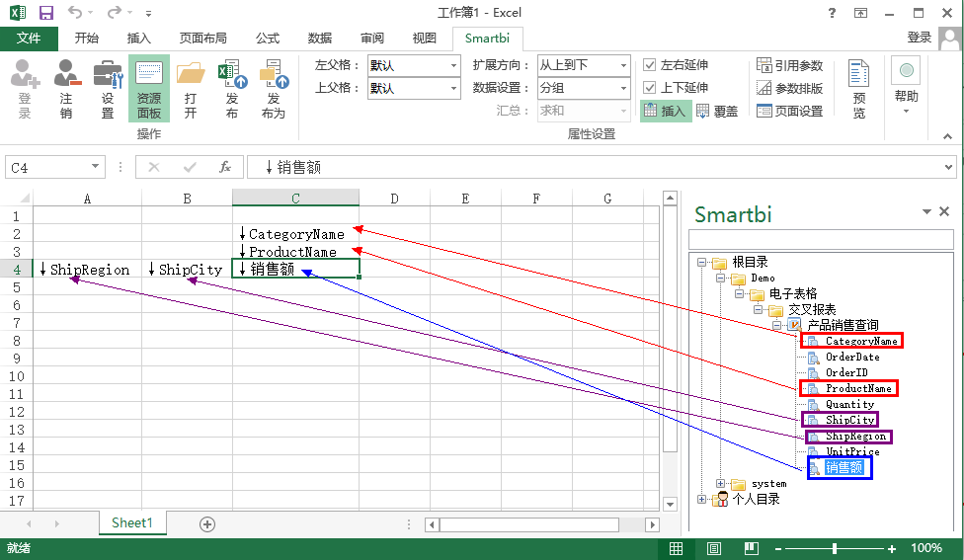Uncheck the 左右延伸 checkbox
The image size is (964, 560).
point(649,64)
